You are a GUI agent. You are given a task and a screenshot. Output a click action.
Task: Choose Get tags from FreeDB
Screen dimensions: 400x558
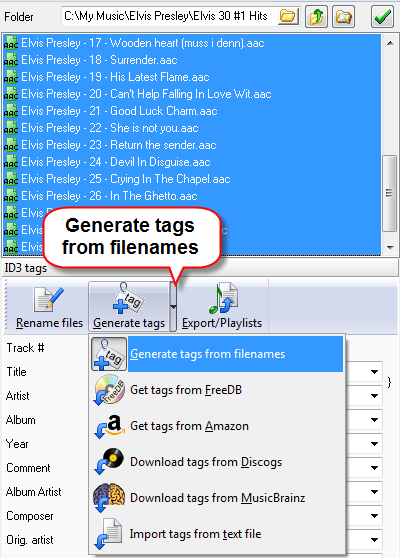pyautogui.click(x=217, y=390)
